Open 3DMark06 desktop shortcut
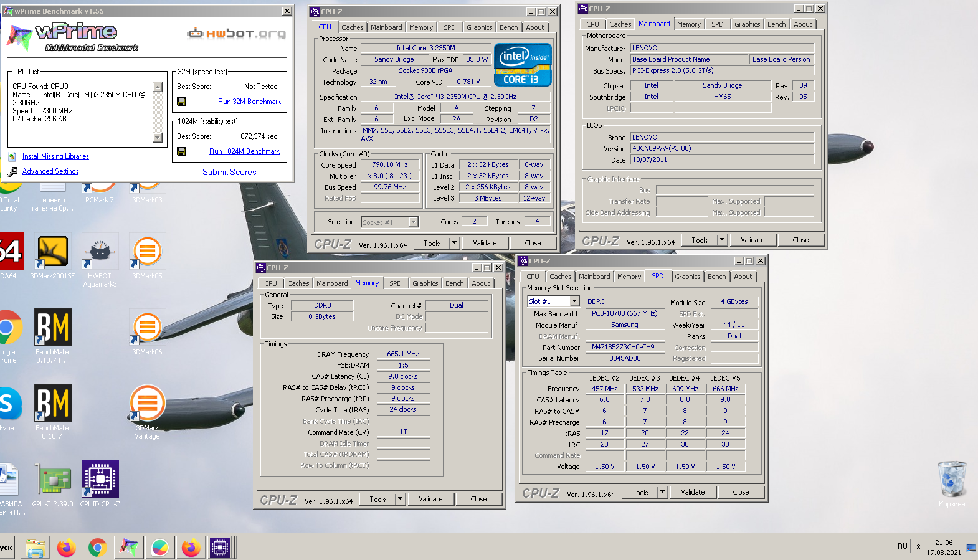 point(147,333)
